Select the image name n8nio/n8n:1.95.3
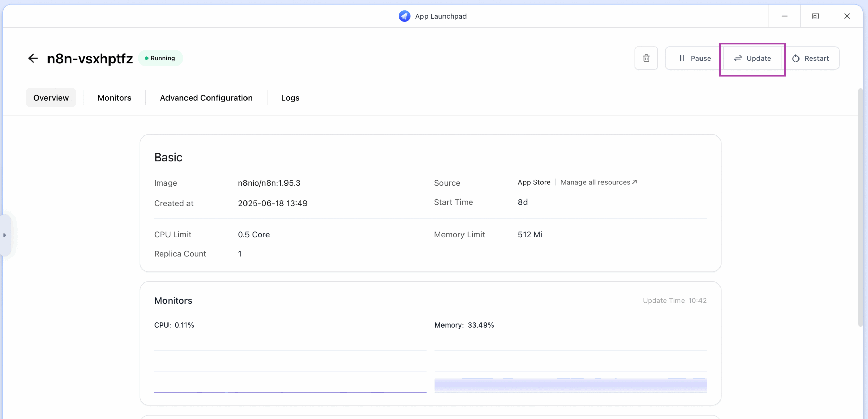 (x=269, y=183)
